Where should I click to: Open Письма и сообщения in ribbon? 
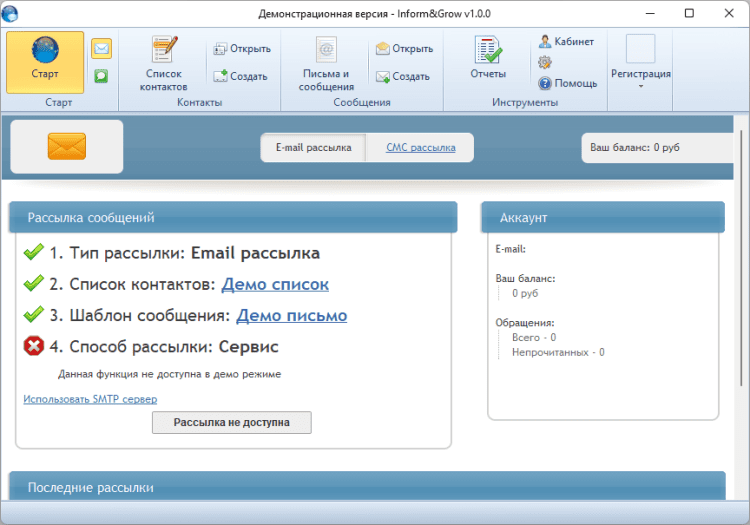pos(326,64)
